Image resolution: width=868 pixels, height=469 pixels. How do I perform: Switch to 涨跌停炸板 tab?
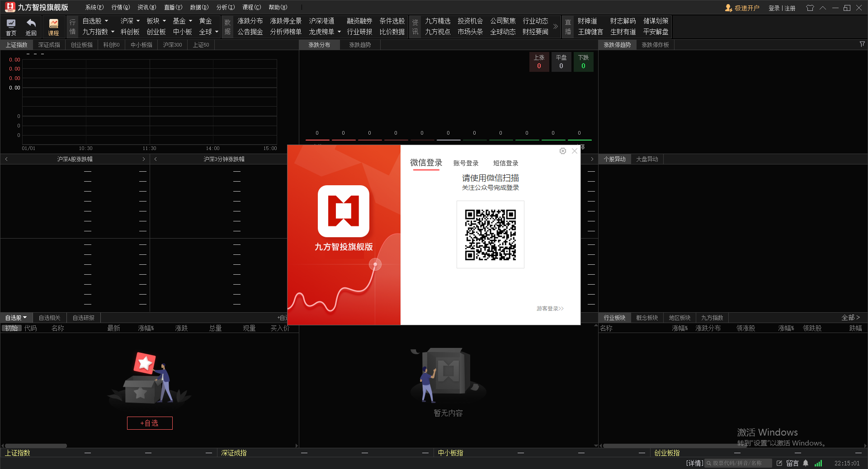point(655,45)
